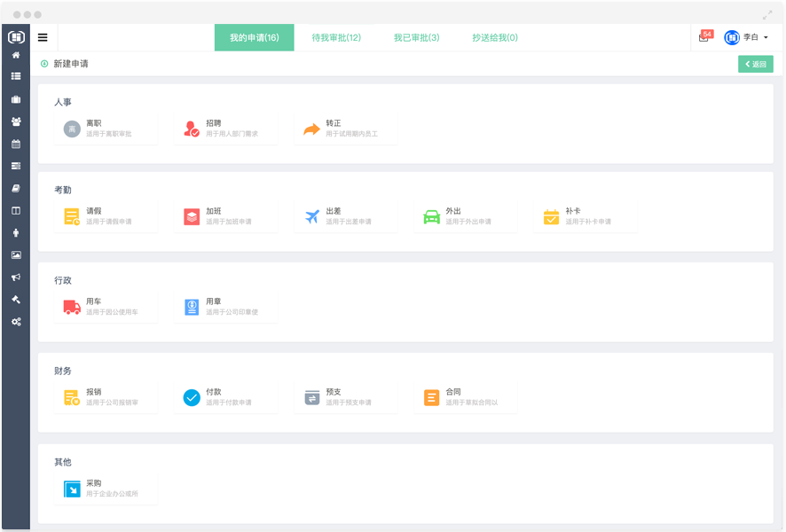Image resolution: width=786 pixels, height=532 pixels.
Task: Click the calendar icon in the sidebar
Action: coord(15,144)
